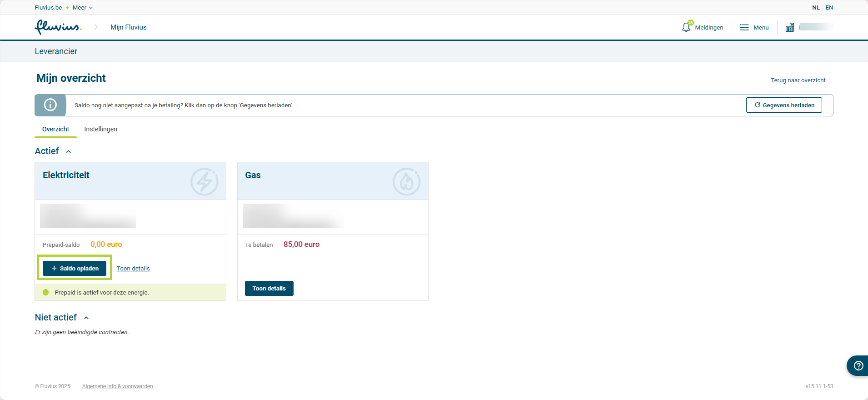Click Toon details button under Gas
This screenshot has width=868, height=400.
point(269,288)
